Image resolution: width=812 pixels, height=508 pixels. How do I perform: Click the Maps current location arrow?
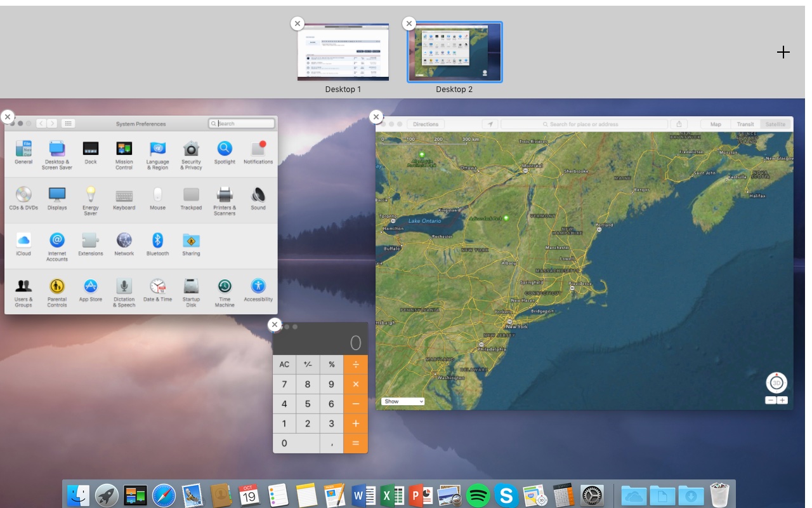point(490,124)
